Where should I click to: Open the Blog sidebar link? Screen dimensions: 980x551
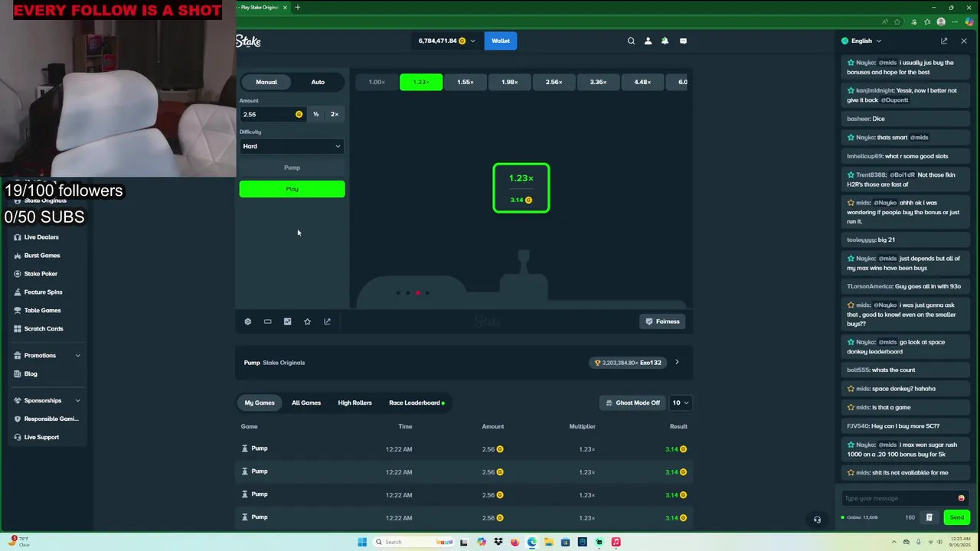coord(31,373)
